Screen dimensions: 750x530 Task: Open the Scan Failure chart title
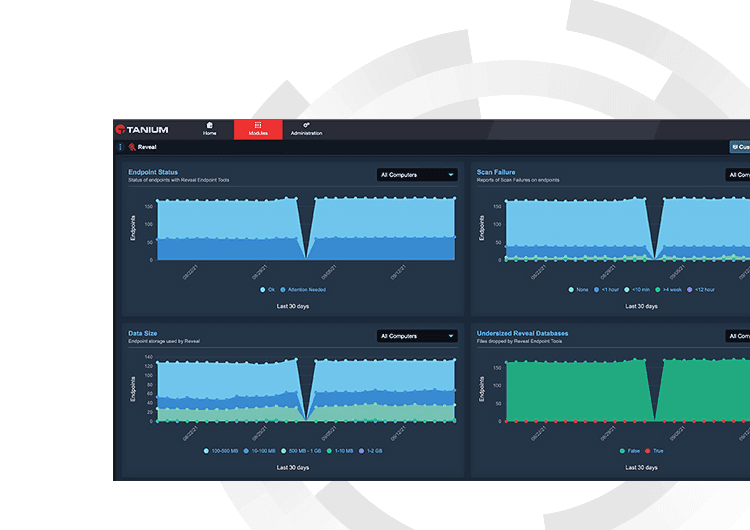pos(496,172)
